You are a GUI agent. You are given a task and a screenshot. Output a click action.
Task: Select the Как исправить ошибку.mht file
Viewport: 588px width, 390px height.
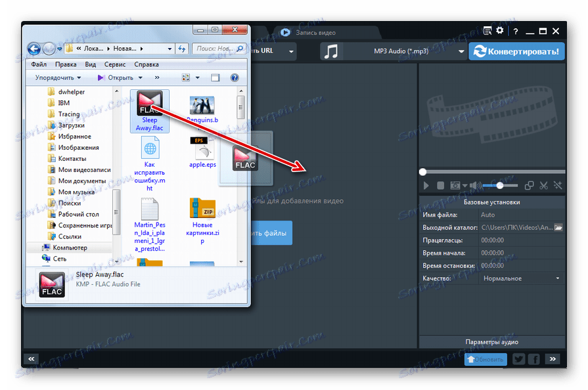(x=150, y=163)
